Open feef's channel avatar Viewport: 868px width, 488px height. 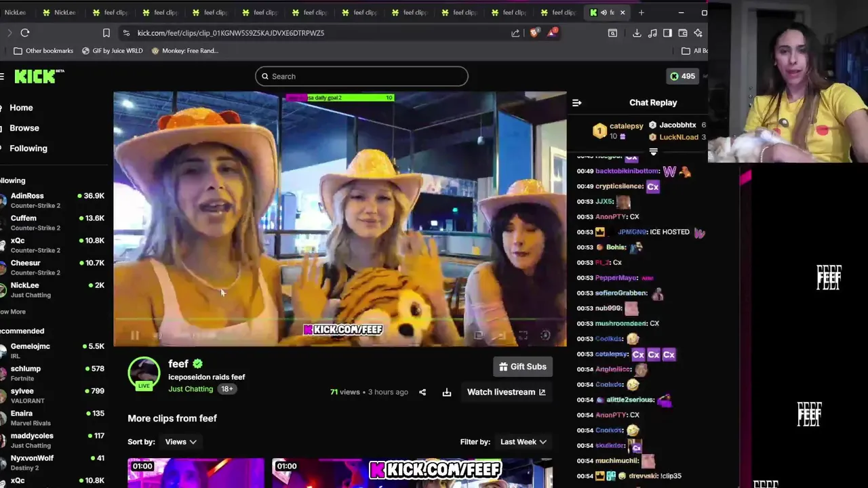144,373
